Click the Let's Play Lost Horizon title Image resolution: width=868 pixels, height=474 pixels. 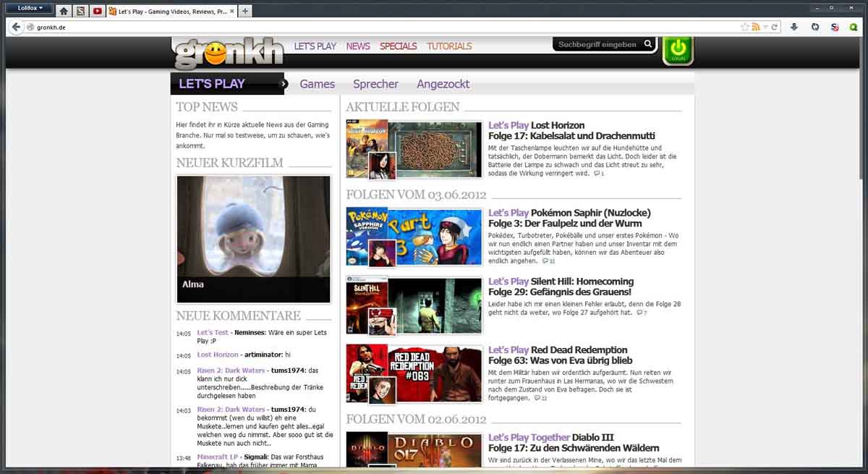536,125
